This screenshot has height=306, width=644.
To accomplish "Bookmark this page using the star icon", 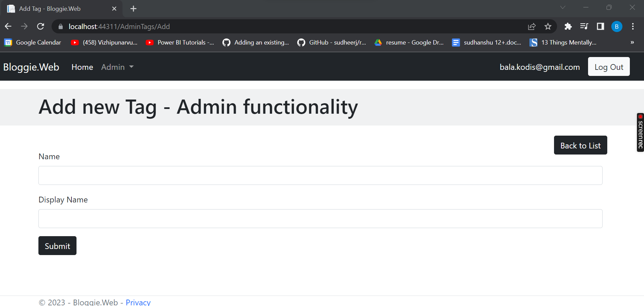I will (548, 26).
